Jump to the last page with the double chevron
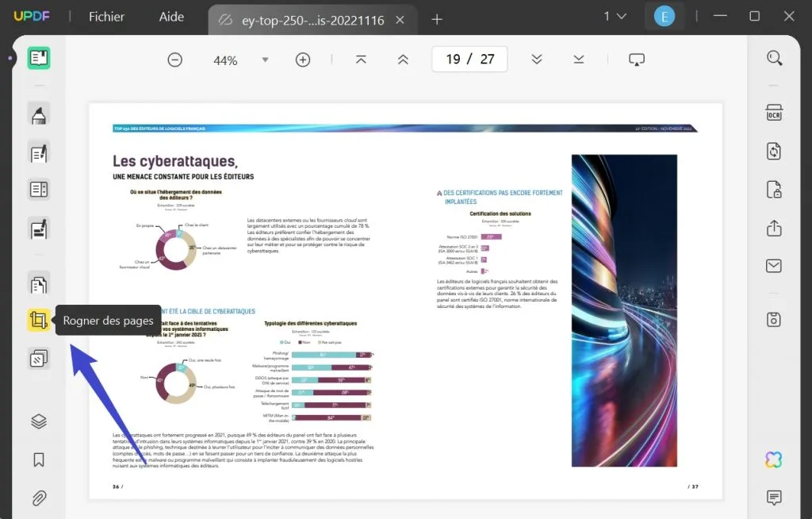The width and height of the screenshot is (812, 519). tap(578, 59)
